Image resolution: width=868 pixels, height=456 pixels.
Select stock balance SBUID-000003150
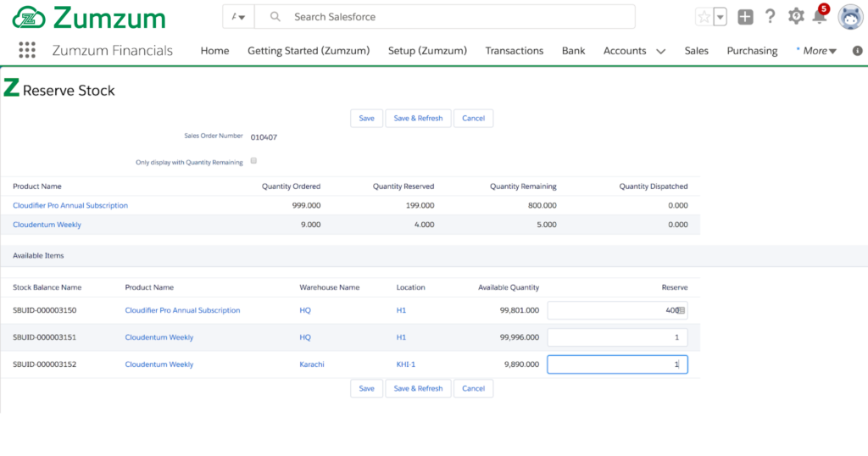[x=44, y=310]
